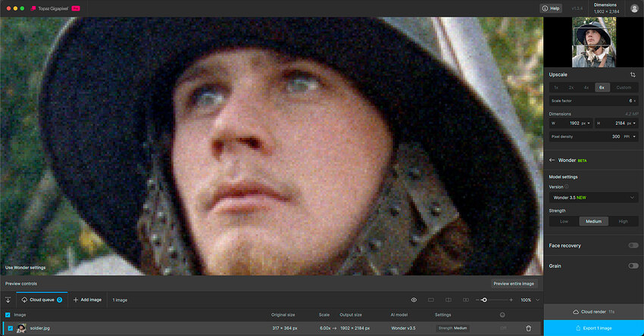Open the user account profile icon
The image size is (644, 336).
(x=634, y=8)
